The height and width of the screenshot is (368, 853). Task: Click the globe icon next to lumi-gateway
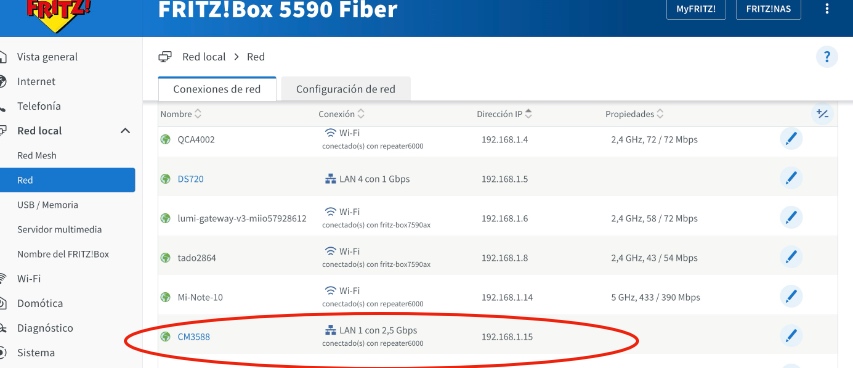165,218
